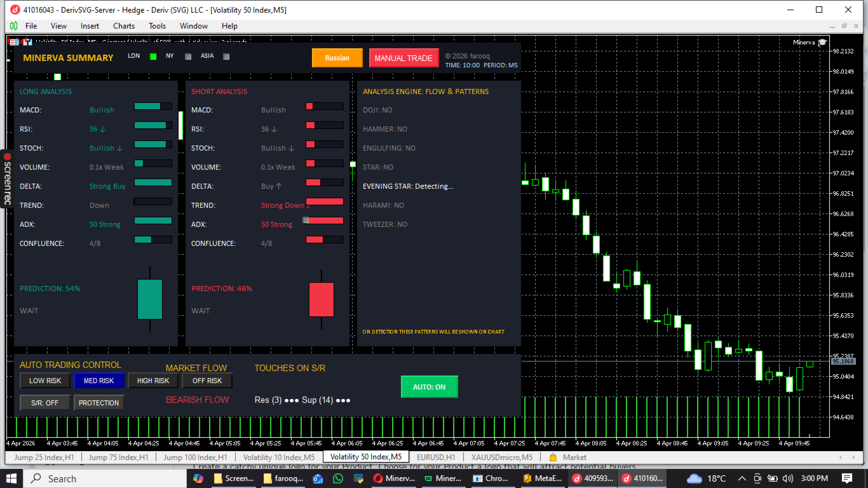Click the white table icon above Minerva Summary
The height and width of the screenshot is (488, 868).
pyautogui.click(x=13, y=42)
